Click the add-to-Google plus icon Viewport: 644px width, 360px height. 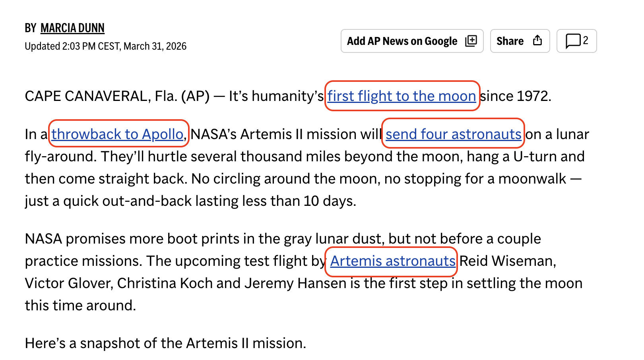point(471,41)
